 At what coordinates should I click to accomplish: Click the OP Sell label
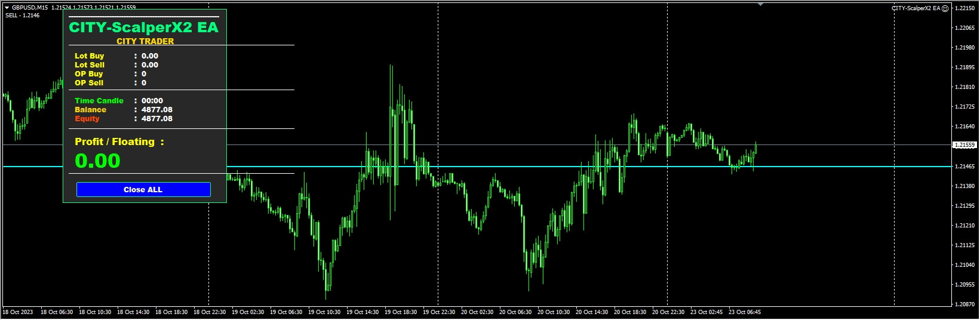tap(88, 83)
